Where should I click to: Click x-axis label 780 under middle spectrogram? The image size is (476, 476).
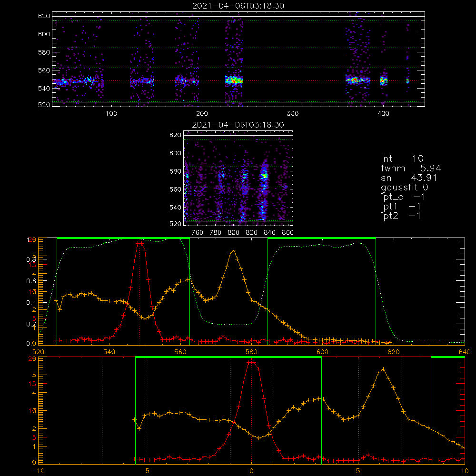pos(216,233)
